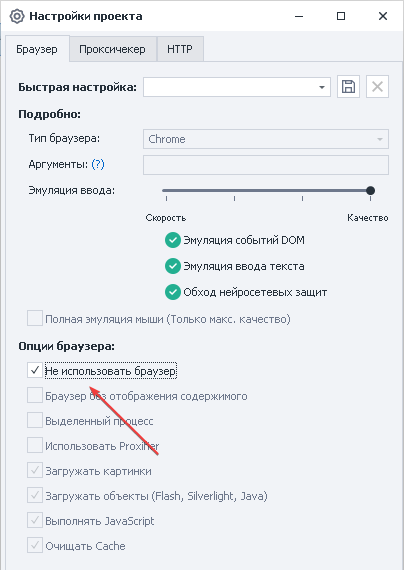Select the Браузер tab

[37, 49]
